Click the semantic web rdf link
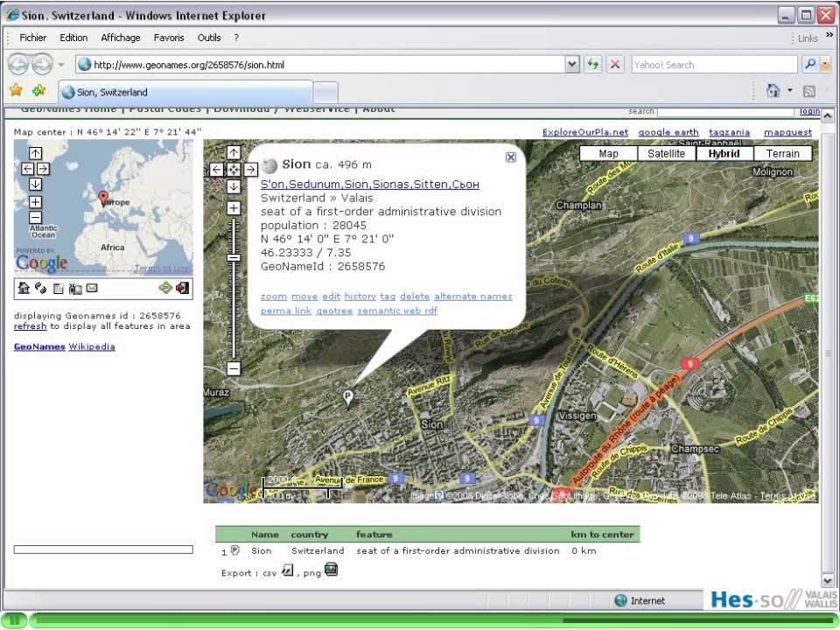The width and height of the screenshot is (840, 630). (x=397, y=311)
